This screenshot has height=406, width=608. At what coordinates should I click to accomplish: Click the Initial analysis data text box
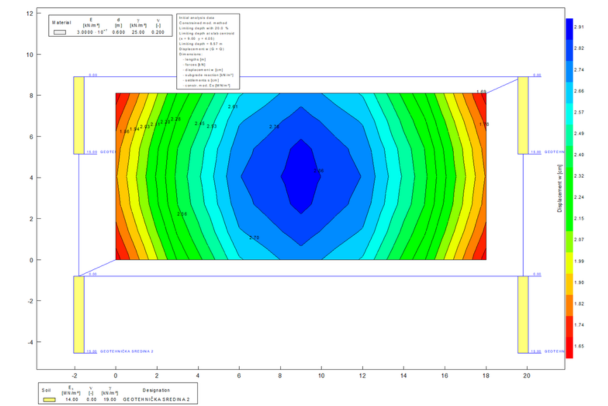208,52
